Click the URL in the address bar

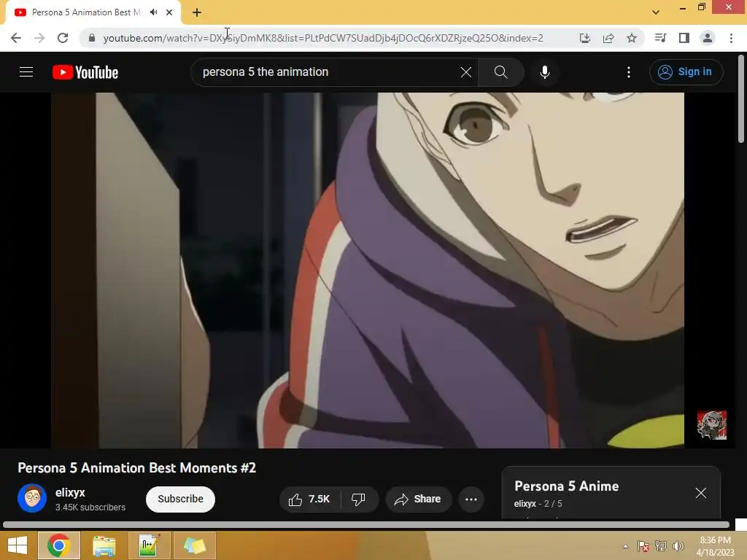[x=323, y=38]
